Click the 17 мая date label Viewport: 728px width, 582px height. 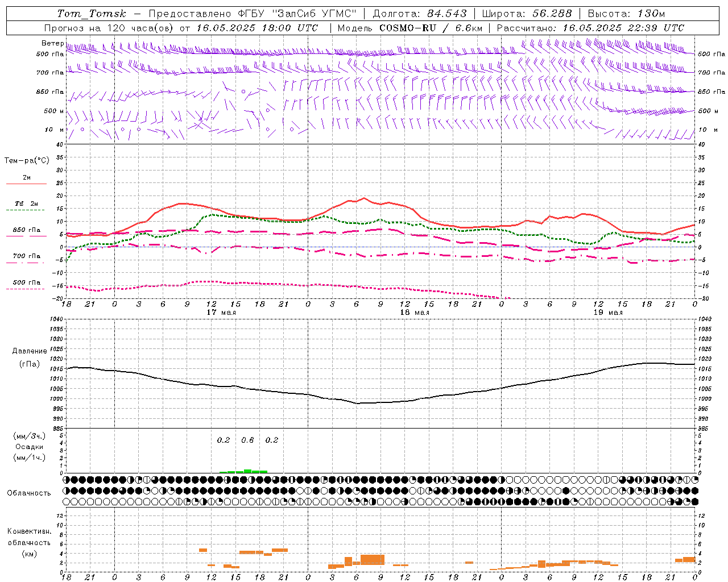[x=221, y=313]
